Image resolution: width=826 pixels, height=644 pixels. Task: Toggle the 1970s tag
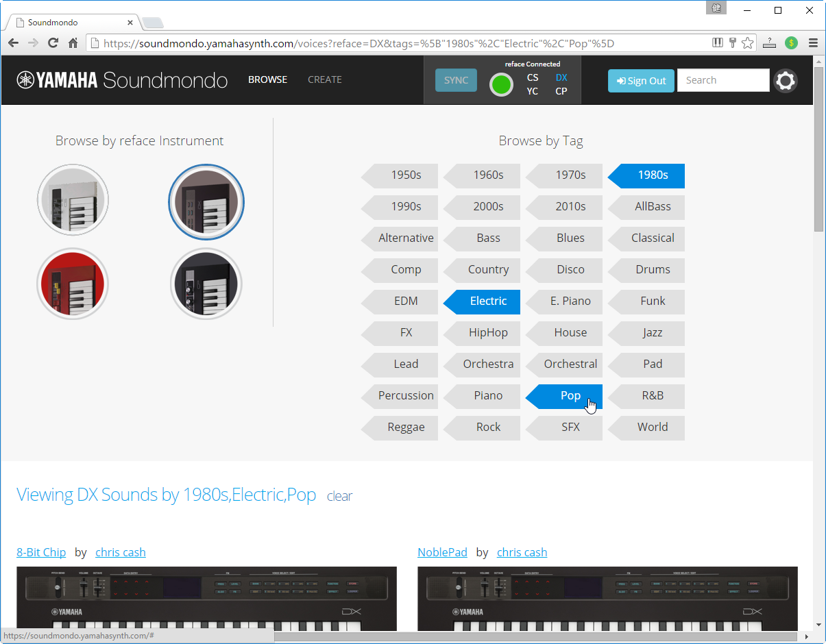pos(564,176)
